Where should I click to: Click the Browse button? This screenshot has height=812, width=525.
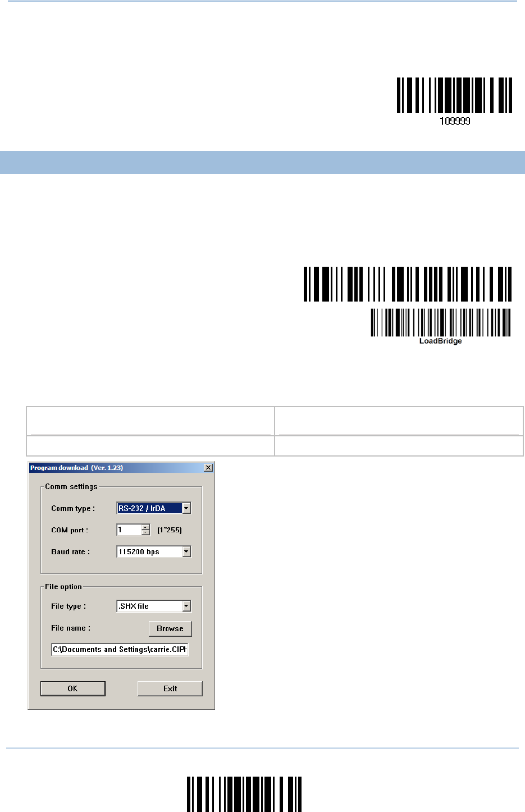click(170, 628)
